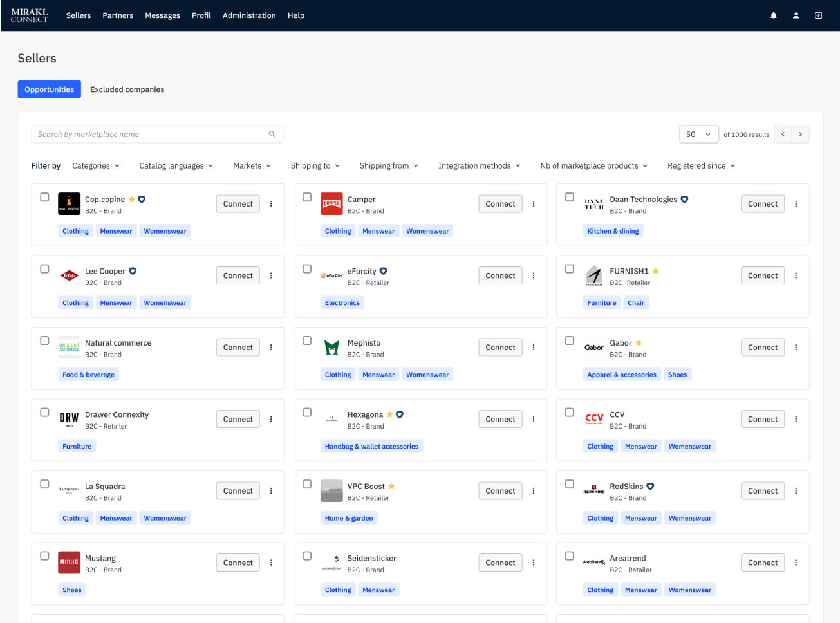Click the Mirakl Connect logo
This screenshot has width=840, height=623.
[x=29, y=15]
